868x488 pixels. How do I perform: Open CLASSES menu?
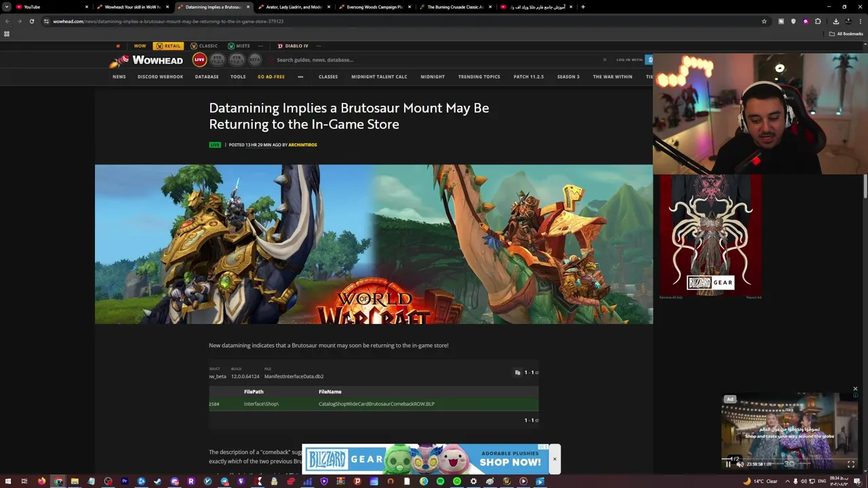click(328, 77)
